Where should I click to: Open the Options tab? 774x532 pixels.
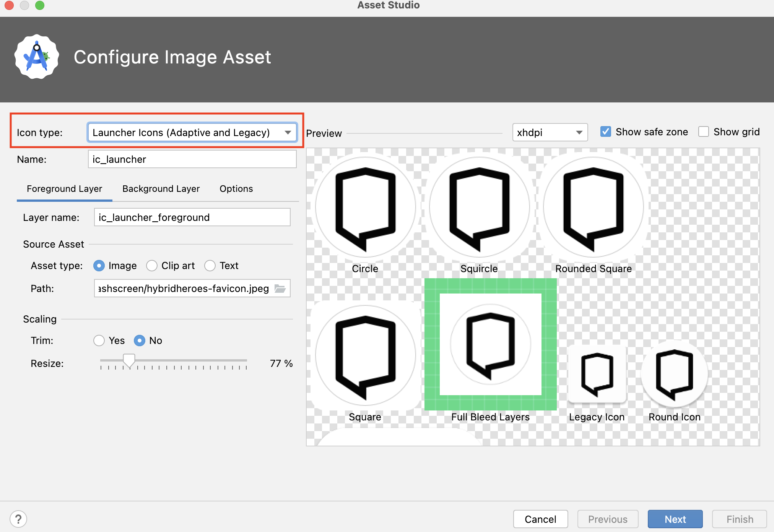(x=236, y=189)
